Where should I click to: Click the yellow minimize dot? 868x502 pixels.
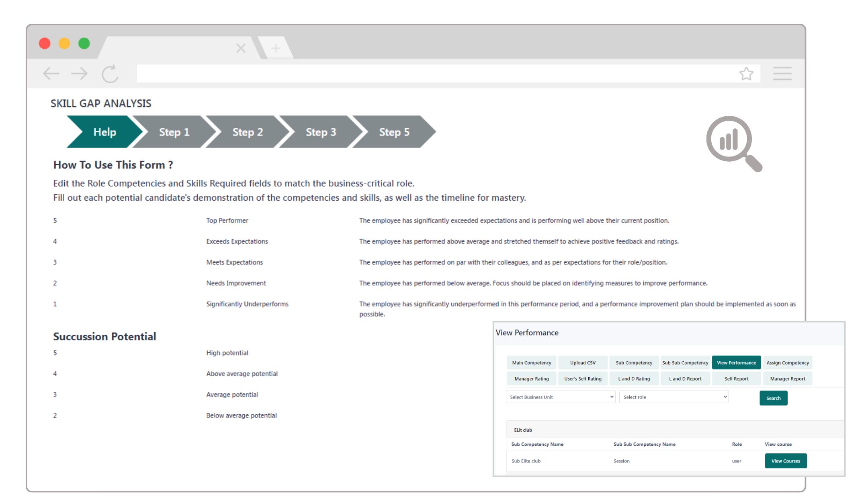coord(64,43)
